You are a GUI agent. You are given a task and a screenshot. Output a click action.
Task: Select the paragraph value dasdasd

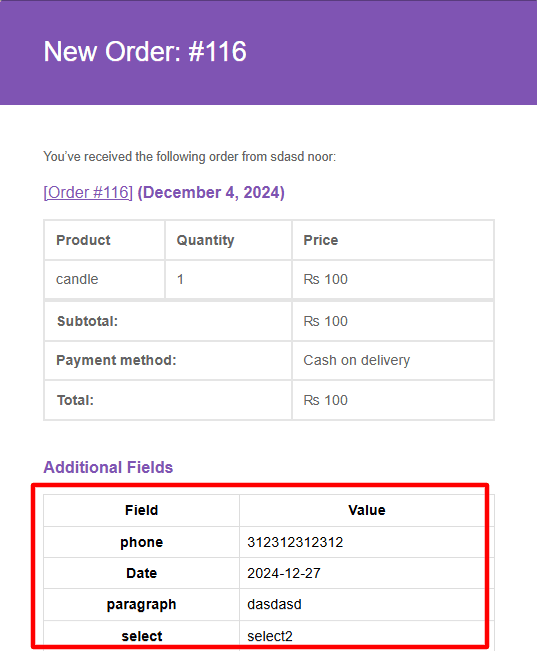pyautogui.click(x=274, y=604)
